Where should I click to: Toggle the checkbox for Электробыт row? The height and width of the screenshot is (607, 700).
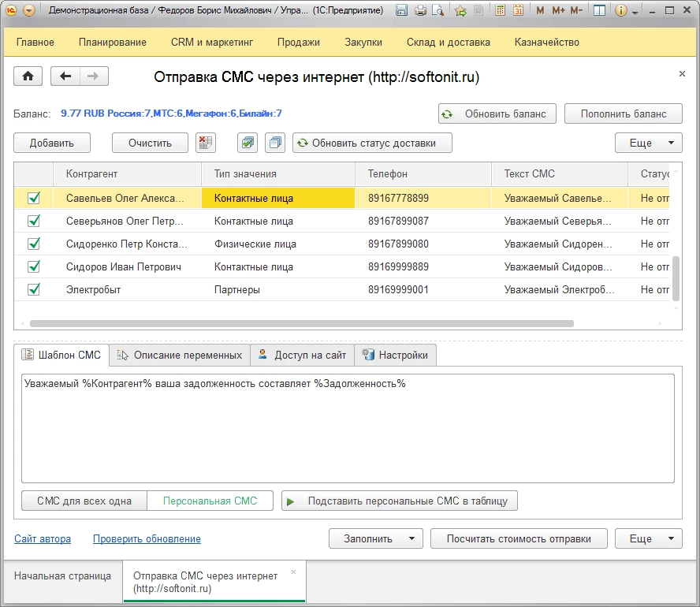[34, 290]
